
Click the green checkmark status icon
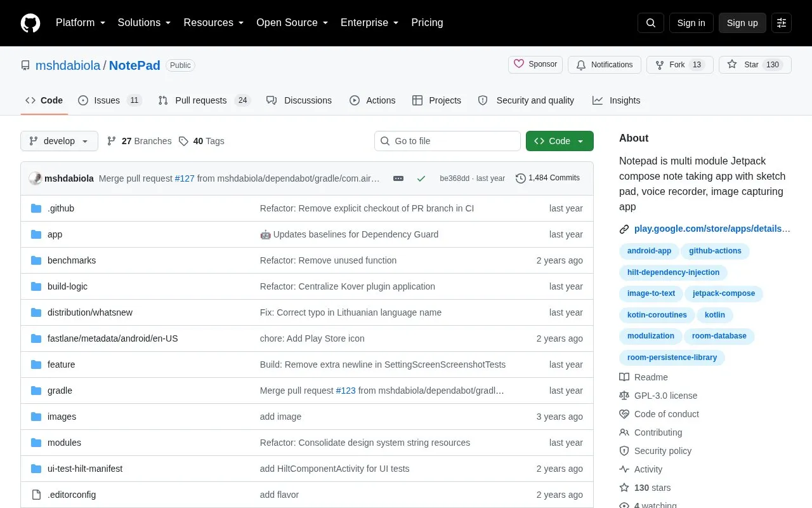(x=421, y=178)
